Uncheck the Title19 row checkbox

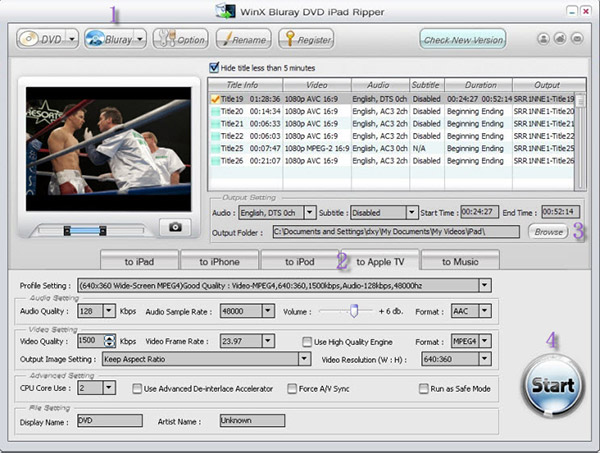click(215, 99)
